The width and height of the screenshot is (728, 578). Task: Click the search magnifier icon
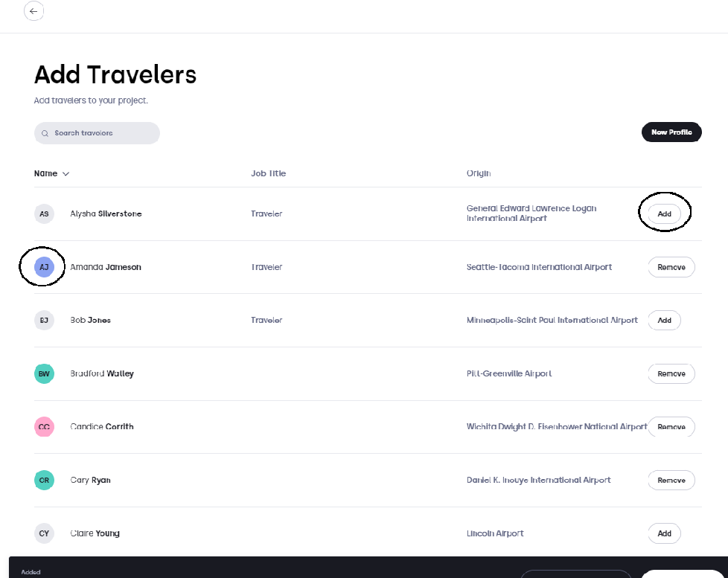click(x=45, y=134)
